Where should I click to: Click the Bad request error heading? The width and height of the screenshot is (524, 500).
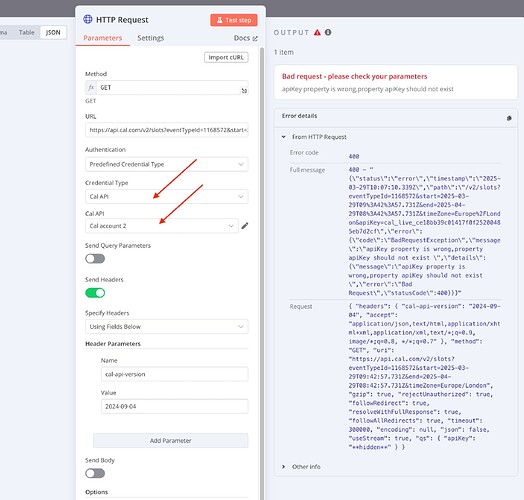(354, 77)
